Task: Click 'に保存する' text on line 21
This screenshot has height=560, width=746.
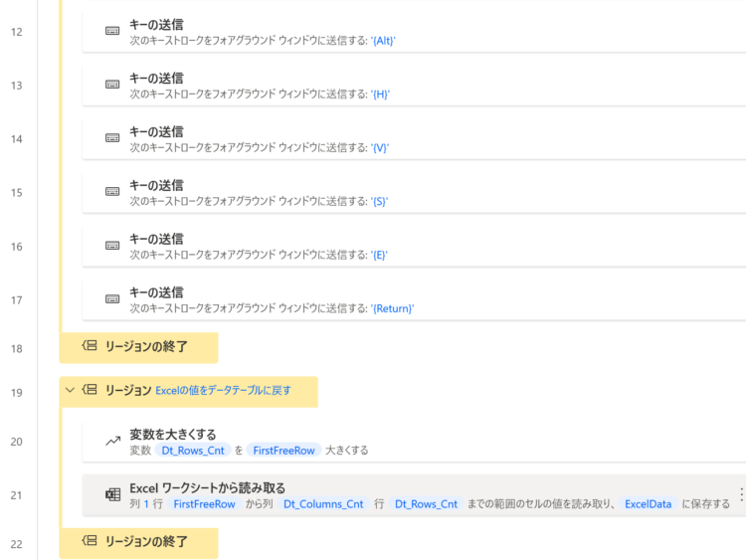Action: [x=706, y=504]
